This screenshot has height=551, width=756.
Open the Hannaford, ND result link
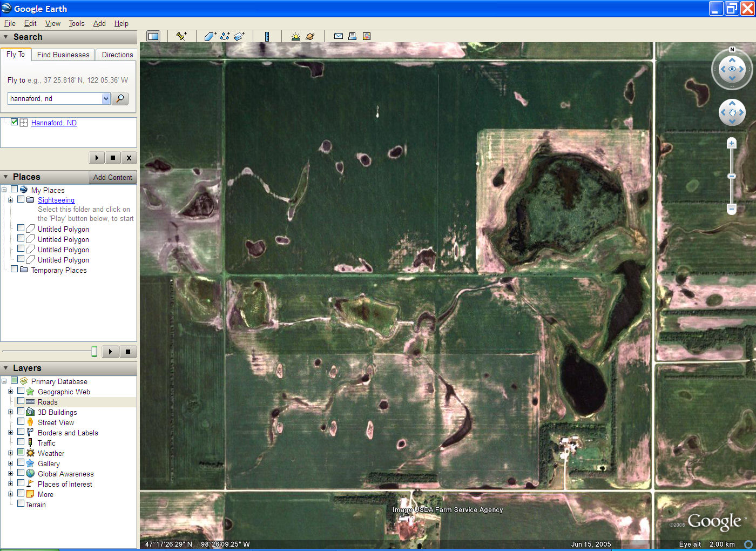54,123
